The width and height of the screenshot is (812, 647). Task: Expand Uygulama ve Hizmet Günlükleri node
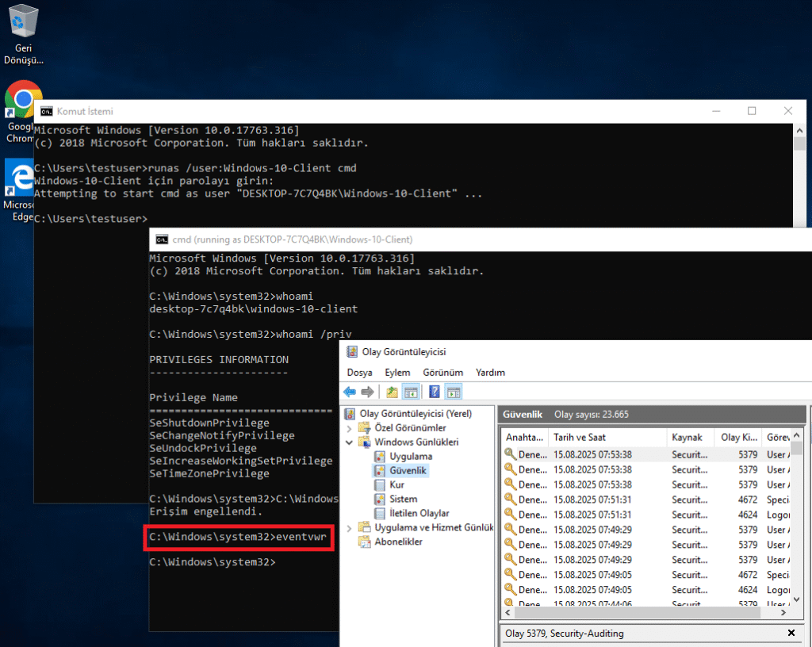tap(349, 528)
